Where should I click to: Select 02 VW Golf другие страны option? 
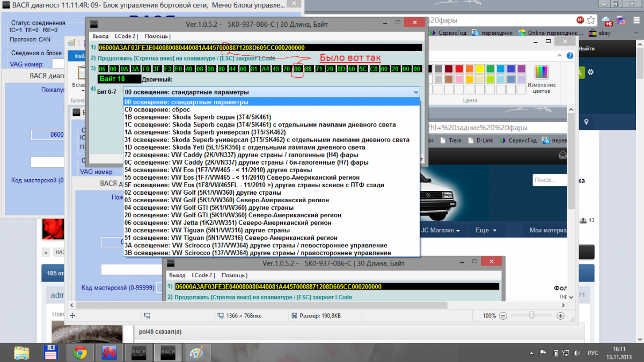pos(271,192)
